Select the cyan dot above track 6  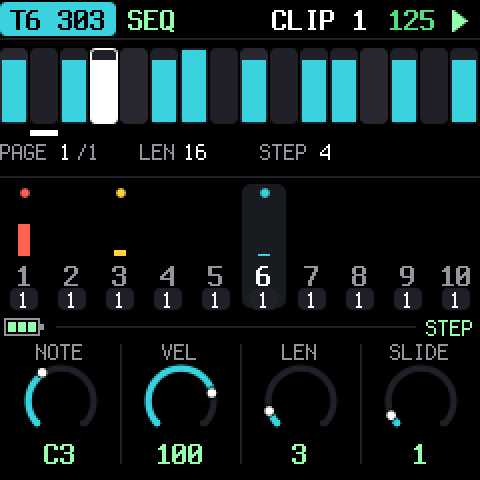click(265, 193)
